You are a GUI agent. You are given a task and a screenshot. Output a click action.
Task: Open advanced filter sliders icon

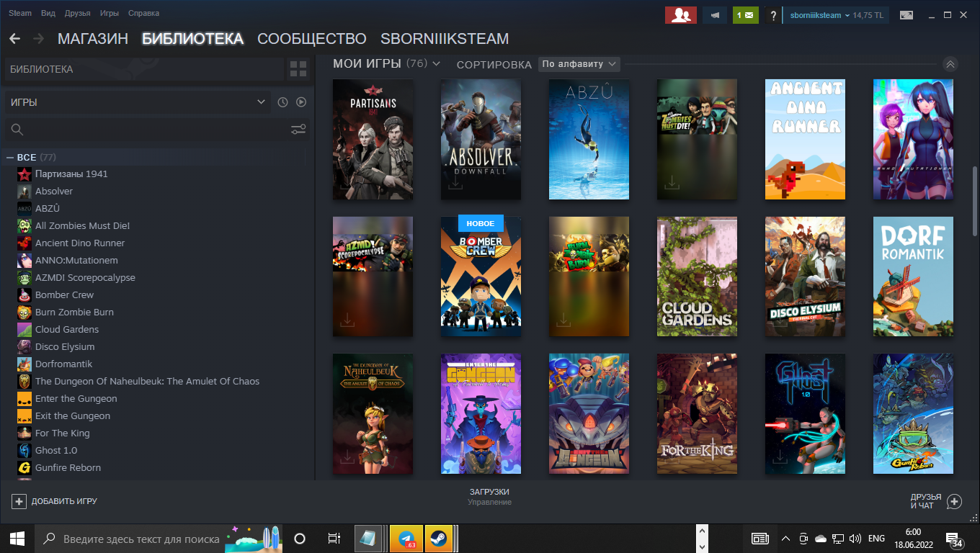coord(298,130)
